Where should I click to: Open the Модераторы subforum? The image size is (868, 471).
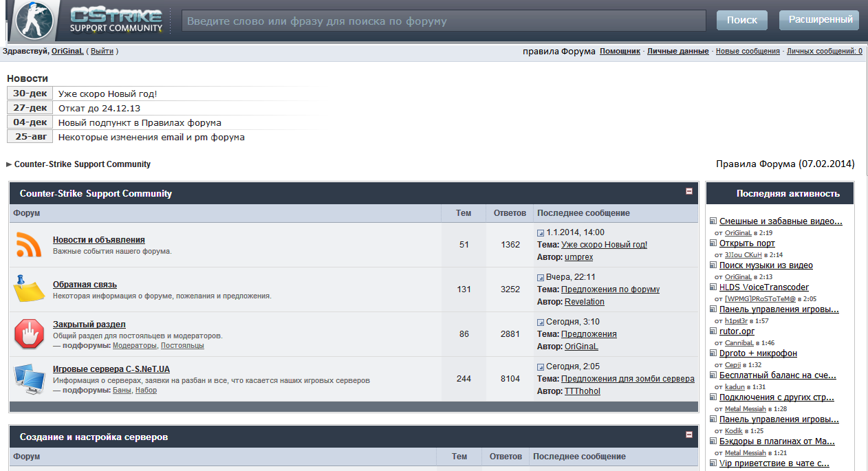pyautogui.click(x=135, y=345)
